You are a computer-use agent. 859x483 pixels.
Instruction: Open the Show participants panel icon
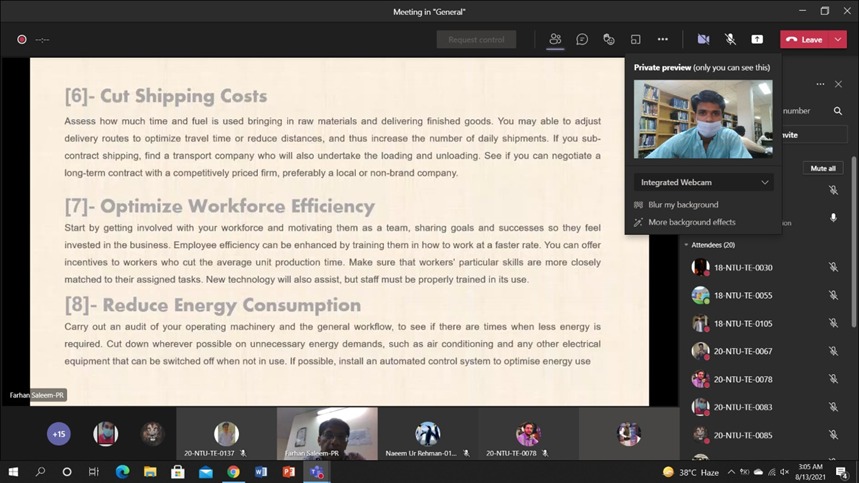click(x=555, y=39)
